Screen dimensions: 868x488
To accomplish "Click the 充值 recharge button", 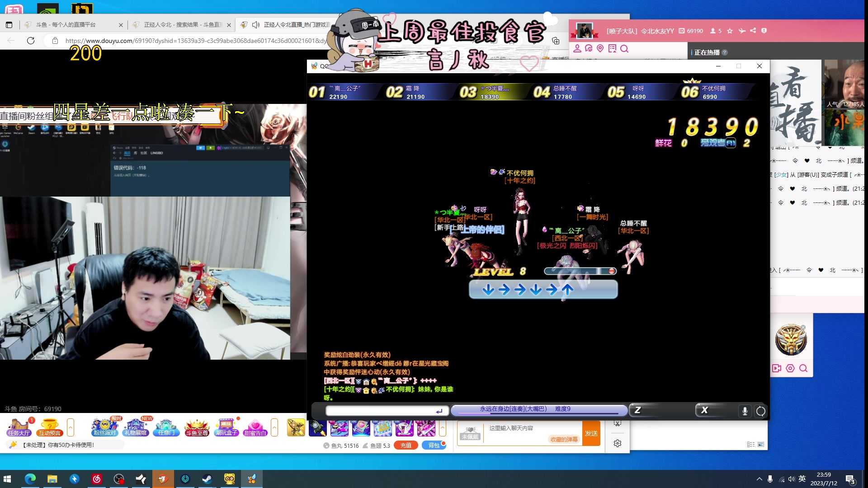I will [406, 445].
